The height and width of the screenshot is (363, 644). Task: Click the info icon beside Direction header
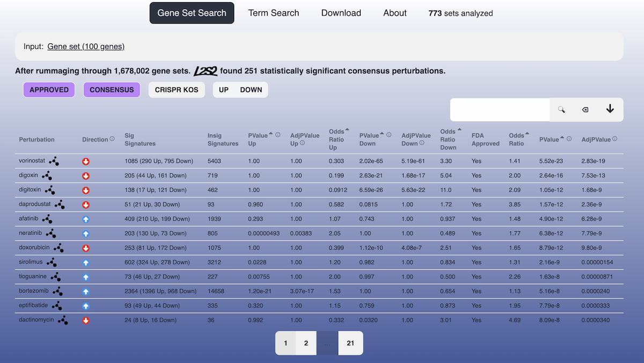(x=112, y=139)
